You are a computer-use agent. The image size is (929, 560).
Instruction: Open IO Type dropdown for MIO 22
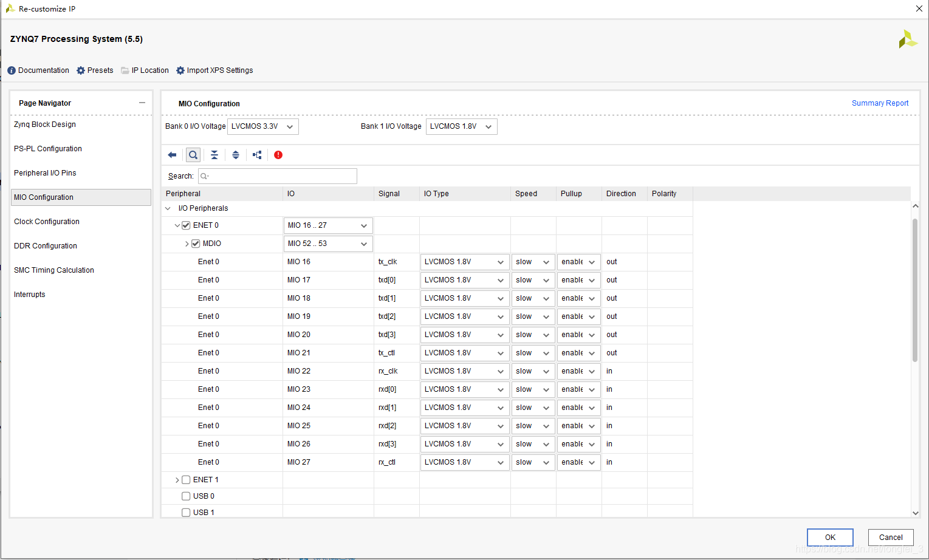(x=465, y=371)
